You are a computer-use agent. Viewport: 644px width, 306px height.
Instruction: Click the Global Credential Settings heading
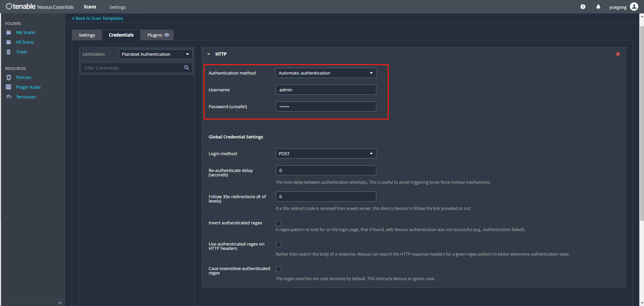click(x=236, y=137)
